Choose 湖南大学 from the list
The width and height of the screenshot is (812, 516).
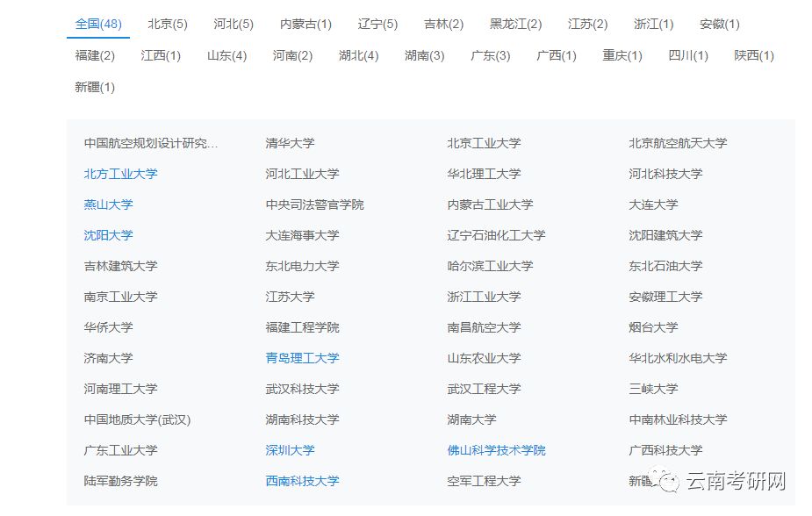click(x=471, y=419)
